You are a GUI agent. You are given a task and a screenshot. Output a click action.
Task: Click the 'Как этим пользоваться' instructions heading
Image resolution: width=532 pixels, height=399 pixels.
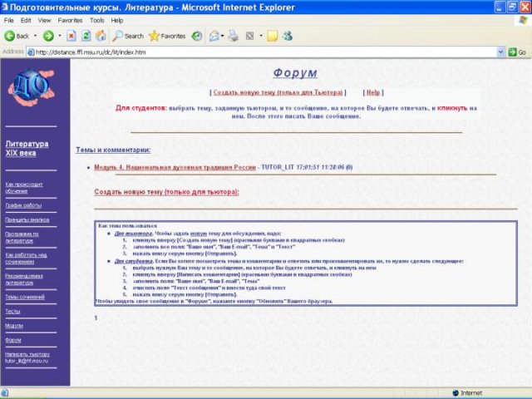pos(127,225)
